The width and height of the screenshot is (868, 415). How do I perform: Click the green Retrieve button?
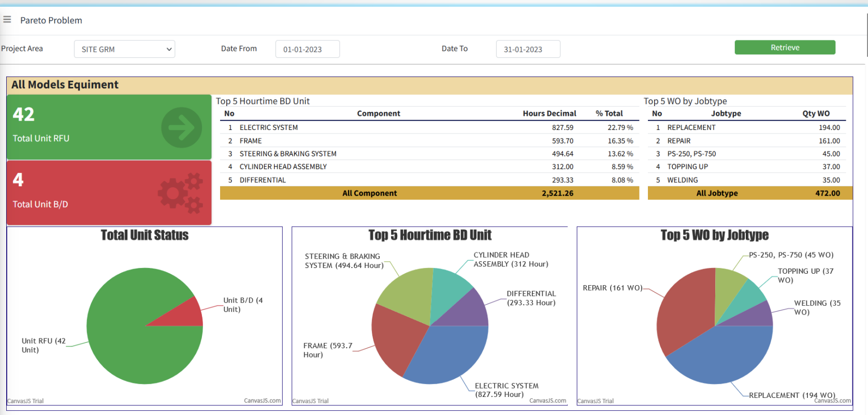pos(785,48)
